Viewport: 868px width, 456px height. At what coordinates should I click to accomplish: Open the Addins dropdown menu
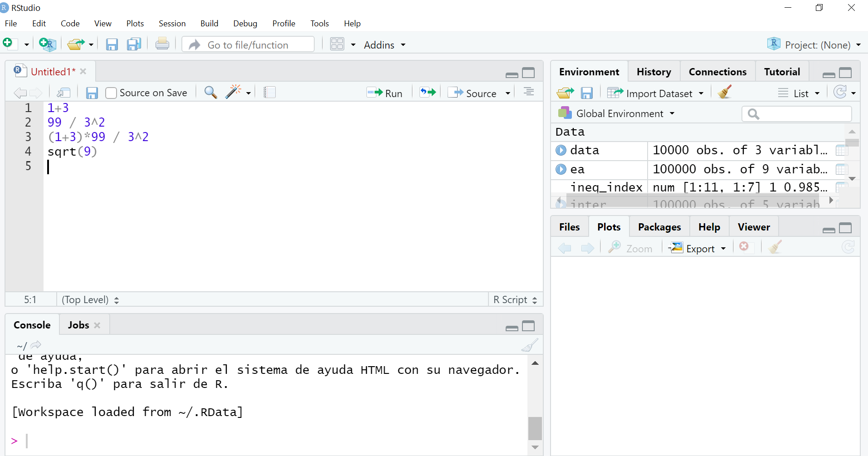coord(384,45)
